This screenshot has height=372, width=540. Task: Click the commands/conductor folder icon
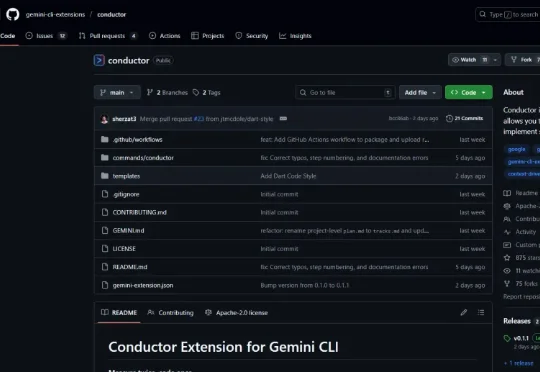pos(105,157)
